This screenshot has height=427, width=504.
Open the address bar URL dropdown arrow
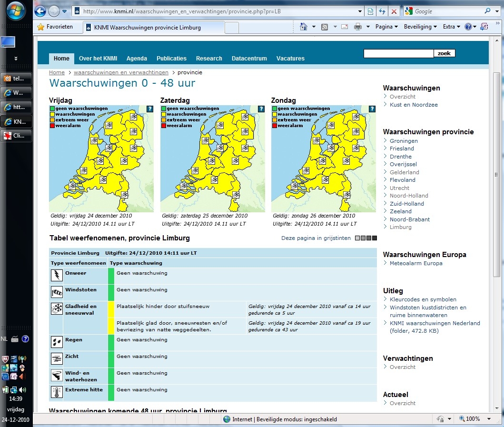pos(360,11)
